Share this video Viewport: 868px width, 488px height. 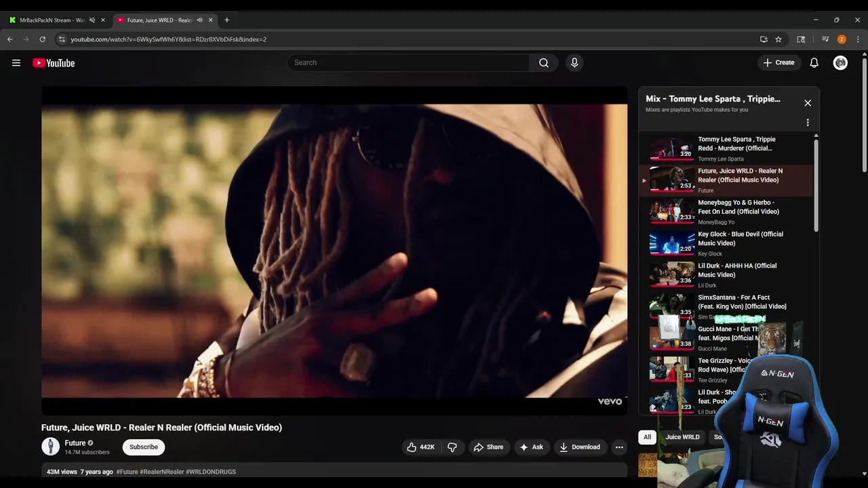coord(488,447)
